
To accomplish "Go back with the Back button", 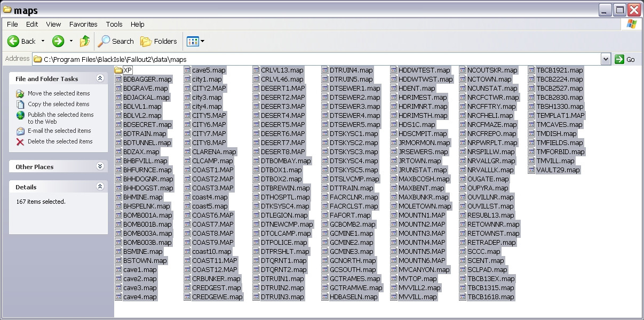I will tap(21, 41).
